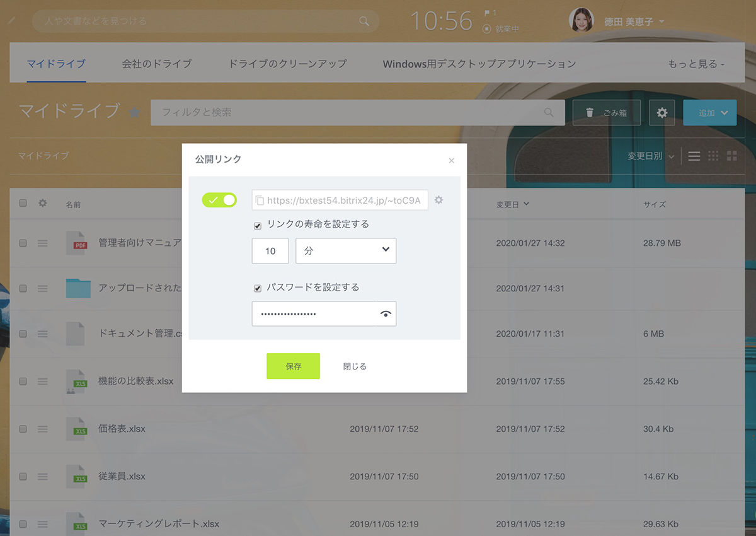Show password with the eye icon
This screenshot has height=536, width=756.
pyautogui.click(x=386, y=313)
